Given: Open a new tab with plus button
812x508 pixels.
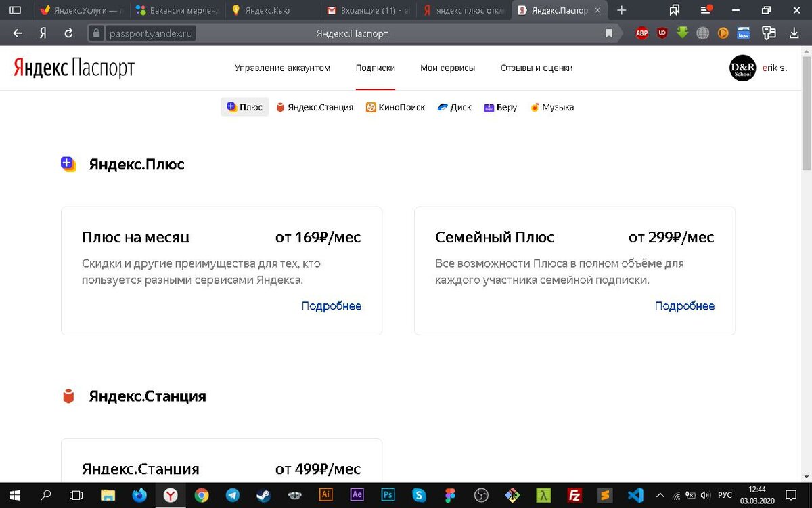Looking at the screenshot, I should (x=622, y=10).
